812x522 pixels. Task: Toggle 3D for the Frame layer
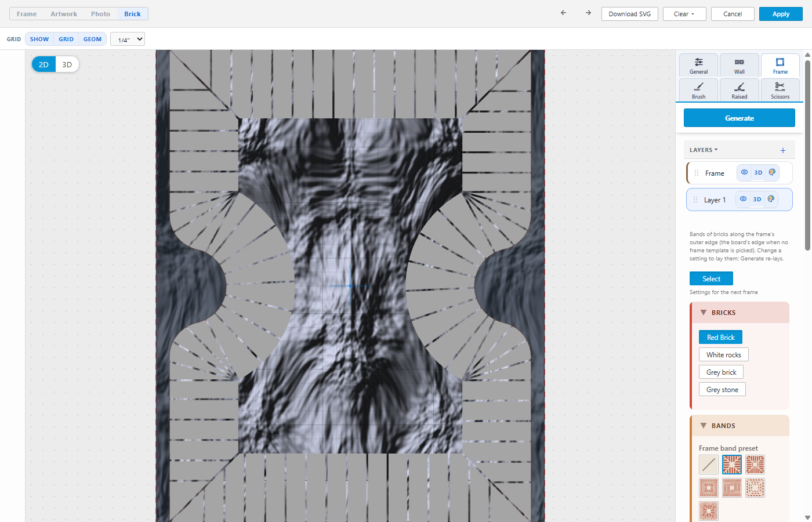[758, 172]
